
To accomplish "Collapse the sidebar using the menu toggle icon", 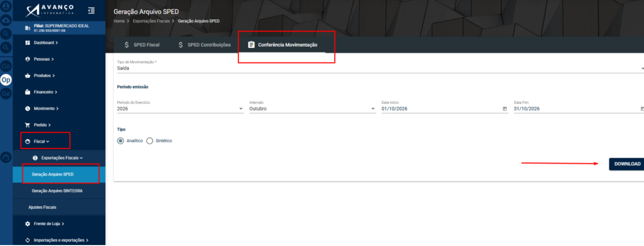I will (91, 10).
